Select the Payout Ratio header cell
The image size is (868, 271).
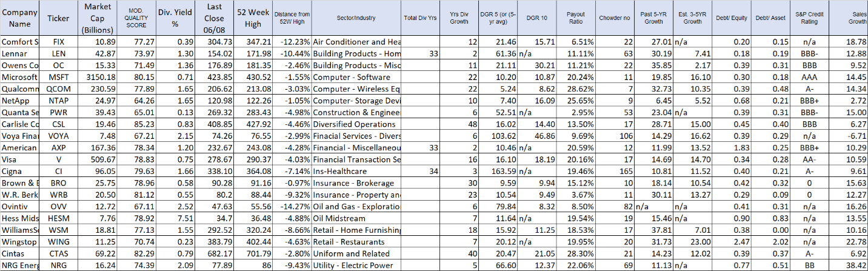[575, 18]
